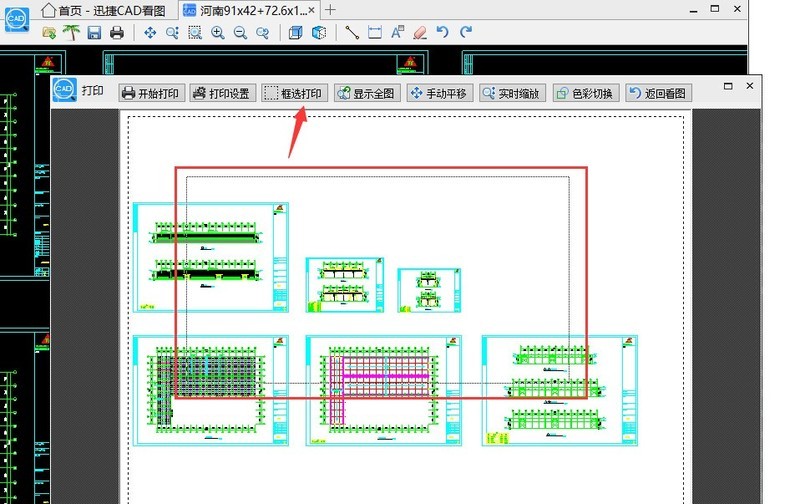Click the text annotation A icon
This screenshot has width=800, height=504.
click(397, 33)
